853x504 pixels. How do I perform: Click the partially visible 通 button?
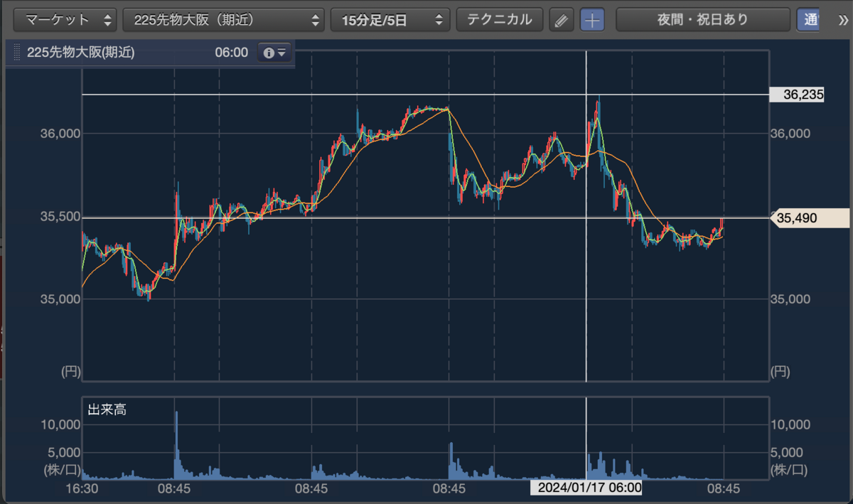point(808,20)
